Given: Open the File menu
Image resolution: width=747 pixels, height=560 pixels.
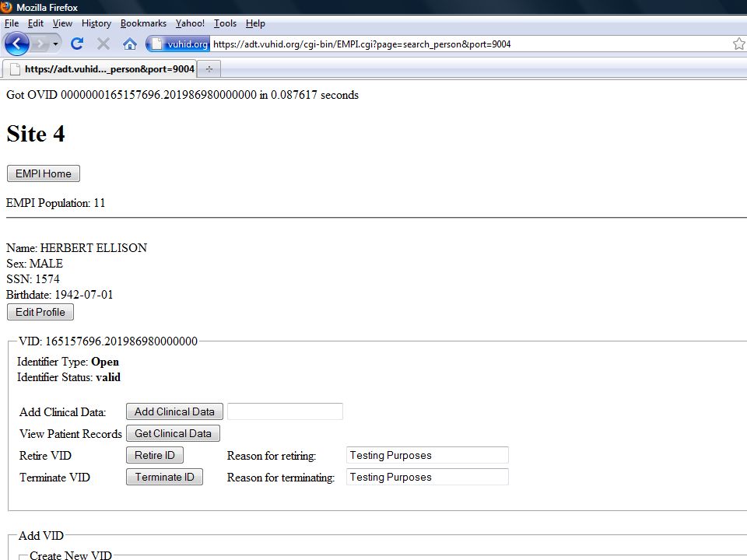Looking at the screenshot, I should click(x=12, y=23).
